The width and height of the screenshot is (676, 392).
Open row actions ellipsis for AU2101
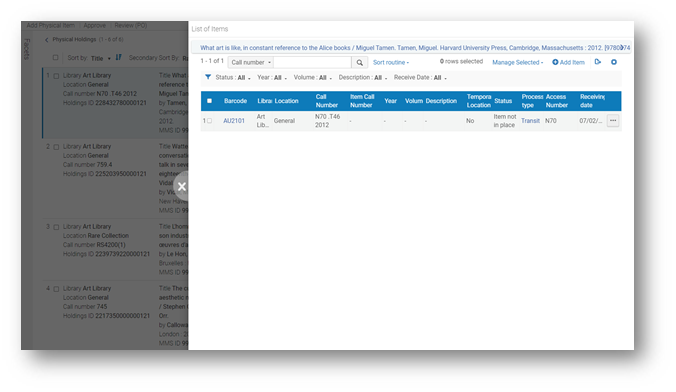pos(613,121)
